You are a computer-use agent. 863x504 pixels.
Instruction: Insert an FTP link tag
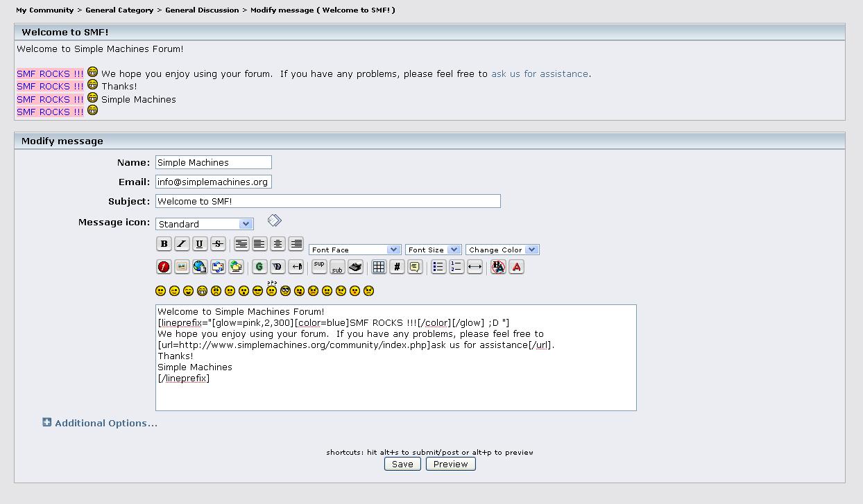coord(236,267)
